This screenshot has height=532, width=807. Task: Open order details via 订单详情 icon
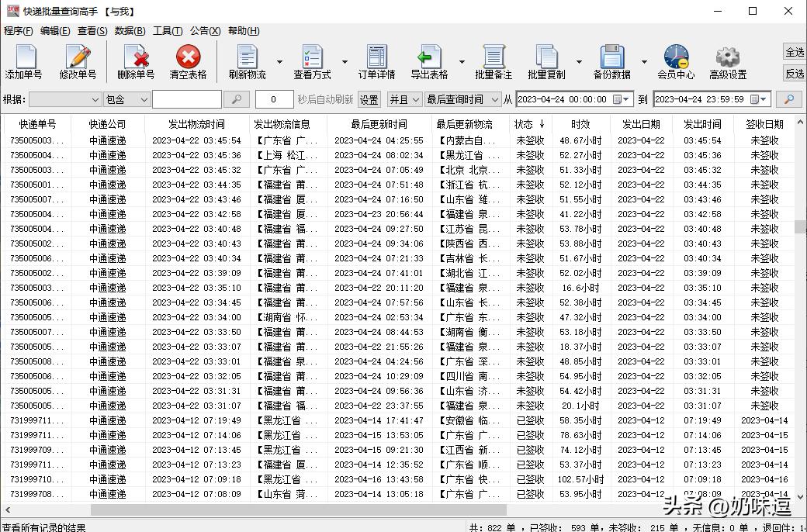click(x=376, y=61)
